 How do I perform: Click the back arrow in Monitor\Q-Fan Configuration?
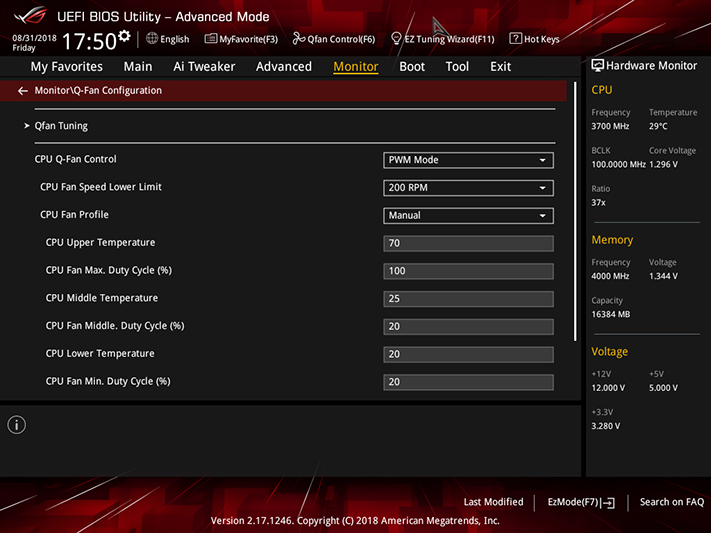[x=23, y=91]
